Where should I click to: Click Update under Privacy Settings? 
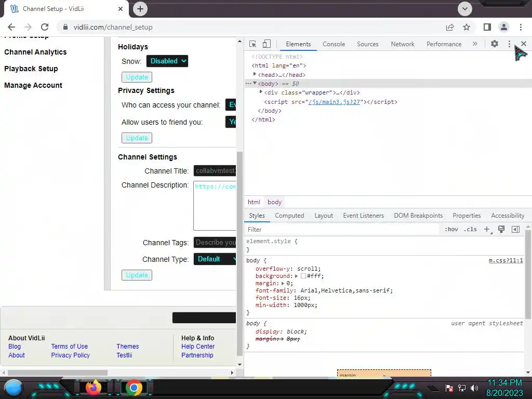point(137,138)
